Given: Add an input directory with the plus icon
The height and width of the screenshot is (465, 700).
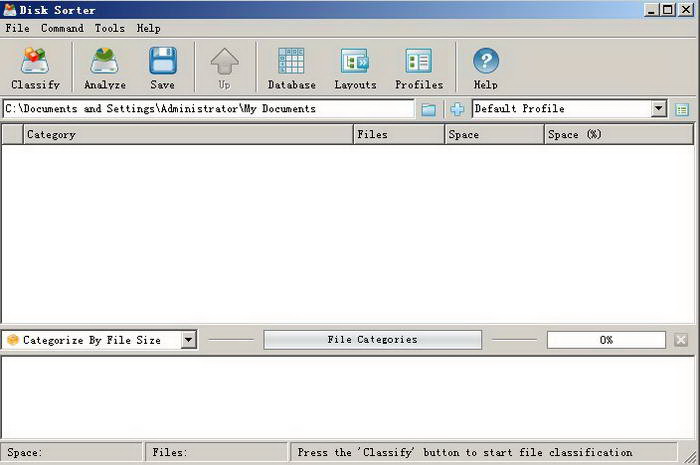Looking at the screenshot, I should 457,109.
